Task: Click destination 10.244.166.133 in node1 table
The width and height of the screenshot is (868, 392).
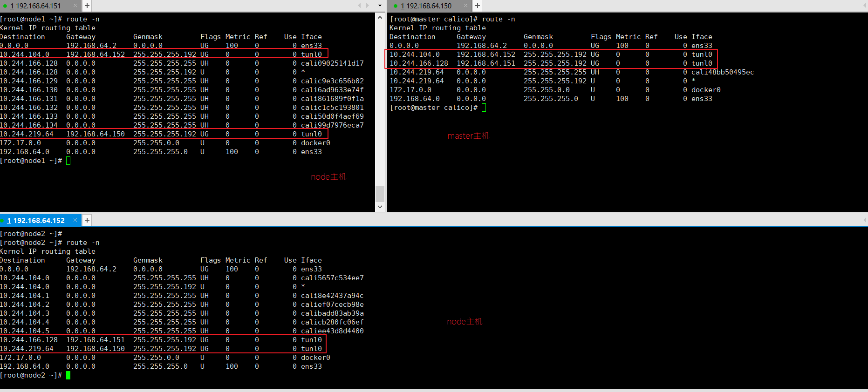Action: 29,116
